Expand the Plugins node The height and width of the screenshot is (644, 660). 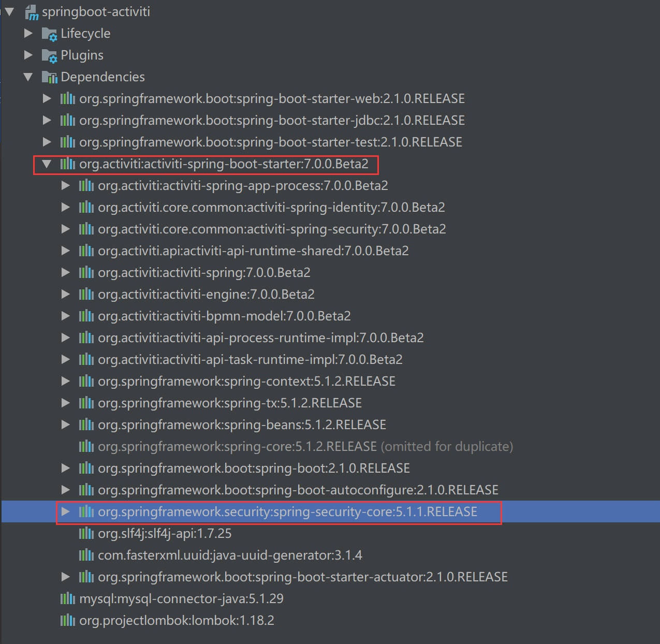click(x=28, y=55)
